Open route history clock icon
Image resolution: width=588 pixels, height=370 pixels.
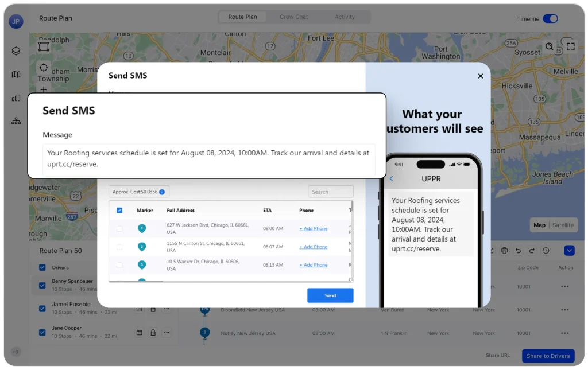546,251
